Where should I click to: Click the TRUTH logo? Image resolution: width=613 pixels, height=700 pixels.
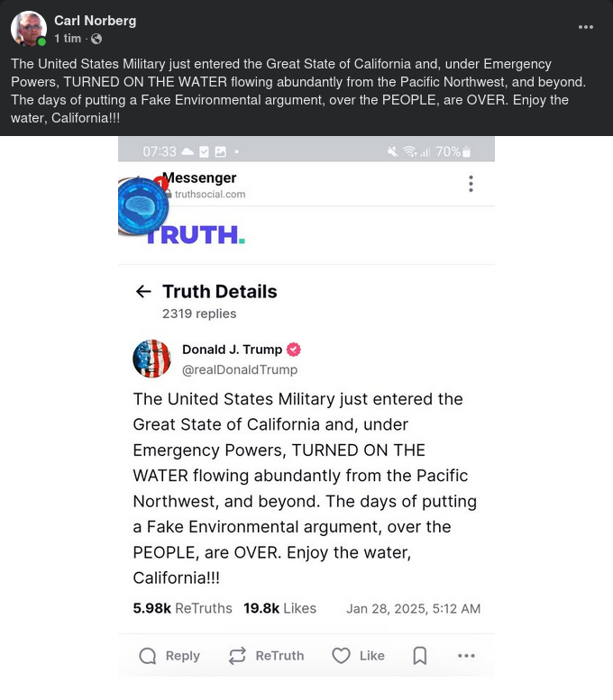click(195, 235)
